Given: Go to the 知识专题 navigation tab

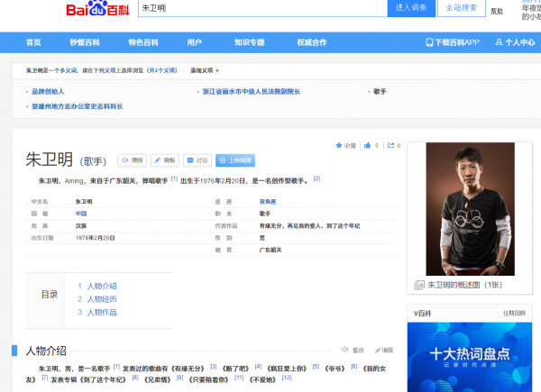Looking at the screenshot, I should point(249,42).
